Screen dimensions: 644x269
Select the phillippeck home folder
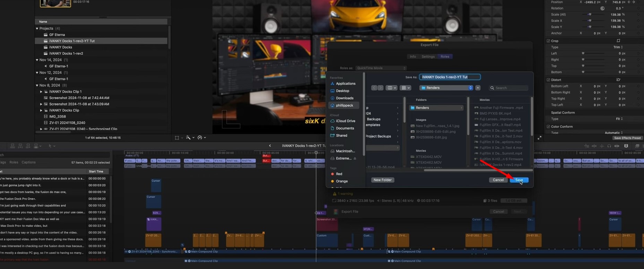click(x=344, y=105)
